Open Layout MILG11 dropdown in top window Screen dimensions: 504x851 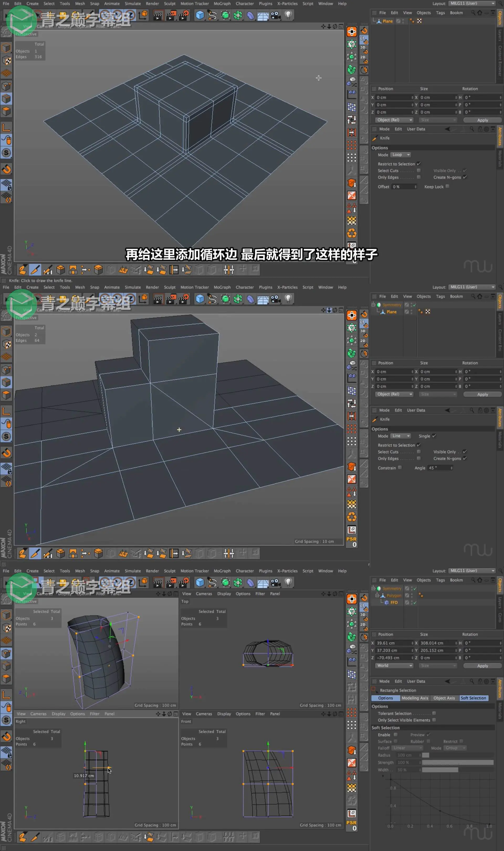pos(472,3)
